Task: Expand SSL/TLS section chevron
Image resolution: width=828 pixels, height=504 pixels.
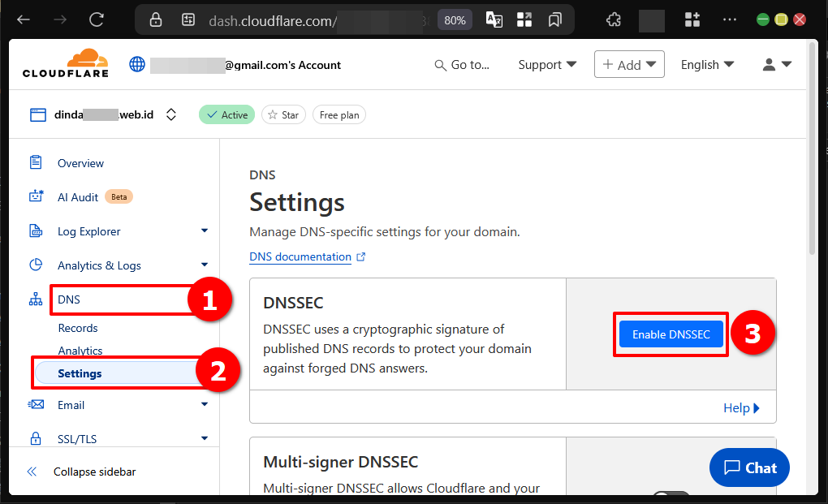Action: point(205,438)
